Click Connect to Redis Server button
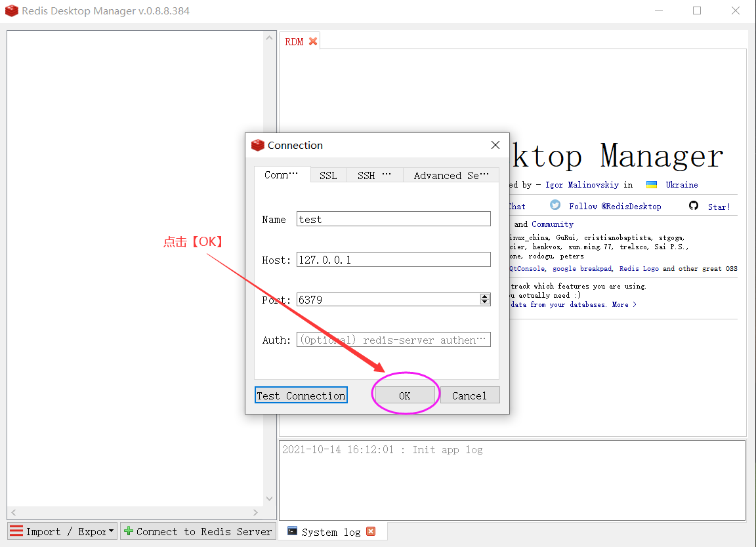This screenshot has width=756, height=547. tap(198, 531)
